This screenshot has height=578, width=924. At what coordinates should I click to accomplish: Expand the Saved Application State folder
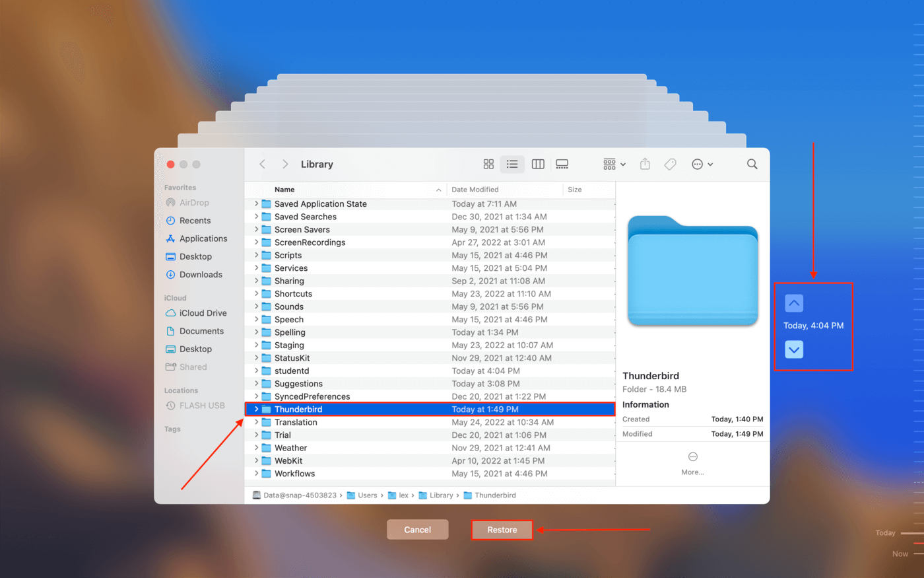tap(256, 204)
